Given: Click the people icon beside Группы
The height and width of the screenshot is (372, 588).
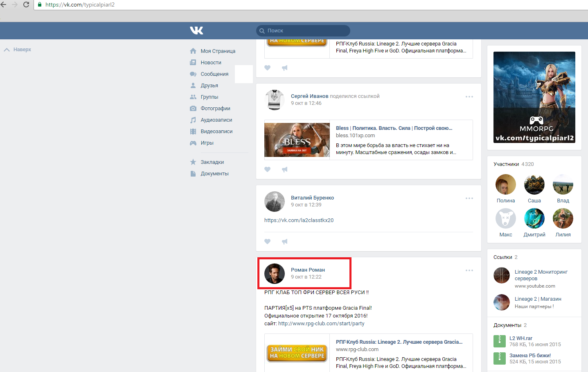Looking at the screenshot, I should click(x=193, y=97).
